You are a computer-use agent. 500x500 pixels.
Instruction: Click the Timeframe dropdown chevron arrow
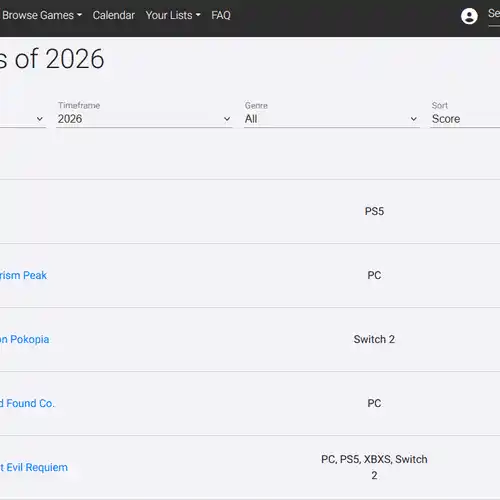227,119
